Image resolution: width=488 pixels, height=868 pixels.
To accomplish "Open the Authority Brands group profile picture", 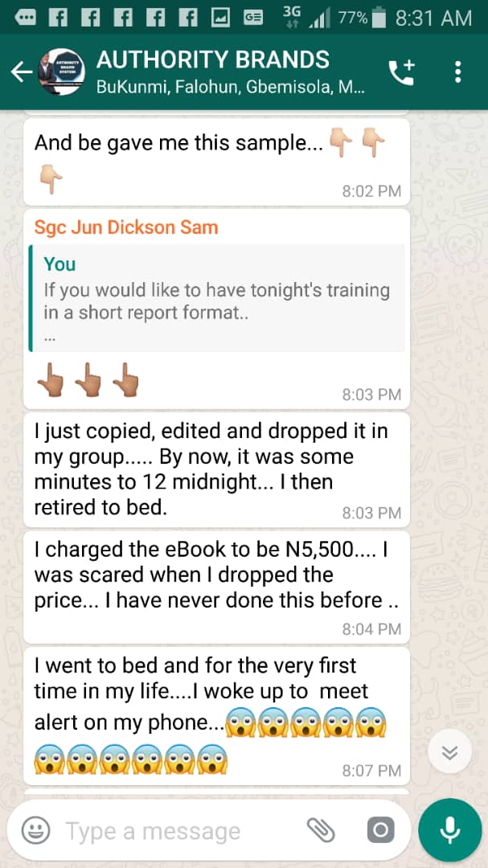I will pyautogui.click(x=61, y=72).
